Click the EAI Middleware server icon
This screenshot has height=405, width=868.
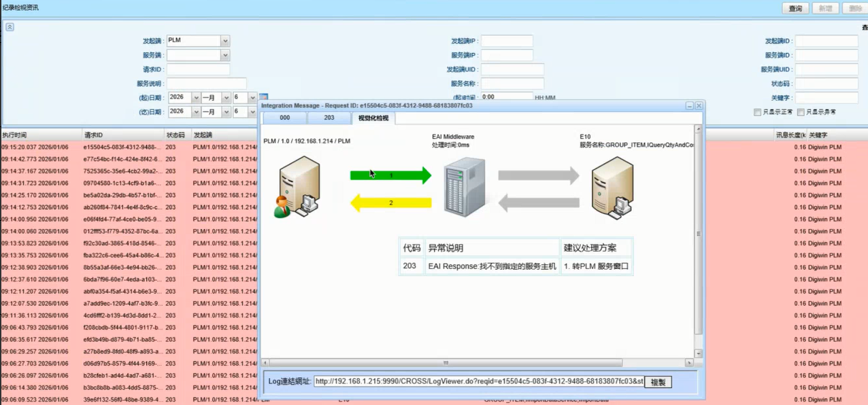point(465,187)
